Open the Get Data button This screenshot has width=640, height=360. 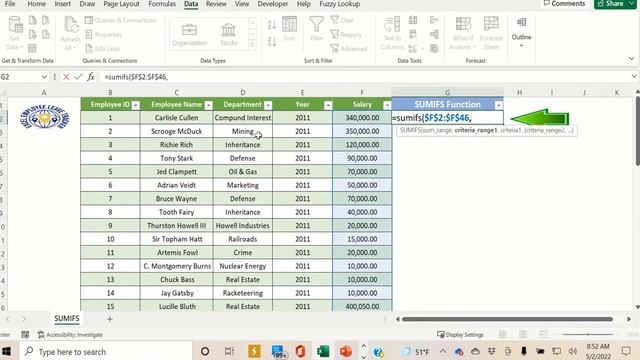pyautogui.click(x=15, y=33)
